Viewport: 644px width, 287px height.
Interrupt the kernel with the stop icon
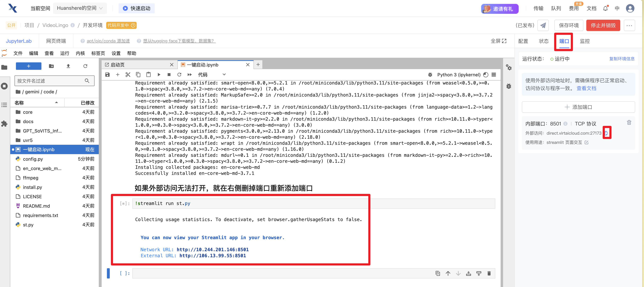169,75
